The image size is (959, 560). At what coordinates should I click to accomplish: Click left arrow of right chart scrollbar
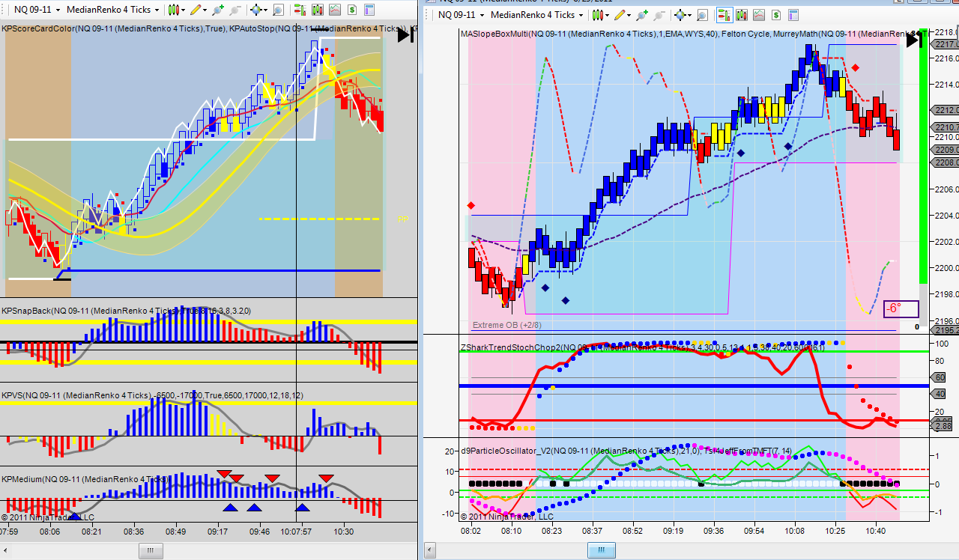430,551
